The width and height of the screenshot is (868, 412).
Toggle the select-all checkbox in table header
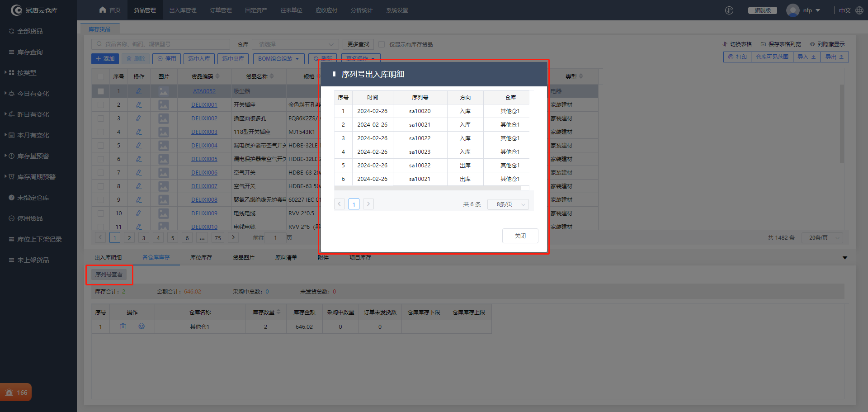101,77
